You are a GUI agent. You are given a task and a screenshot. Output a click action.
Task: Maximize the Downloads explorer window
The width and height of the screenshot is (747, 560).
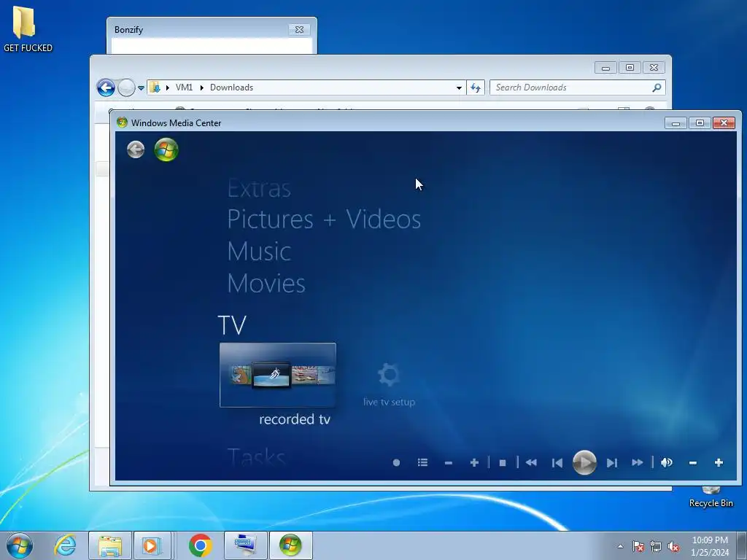click(630, 68)
